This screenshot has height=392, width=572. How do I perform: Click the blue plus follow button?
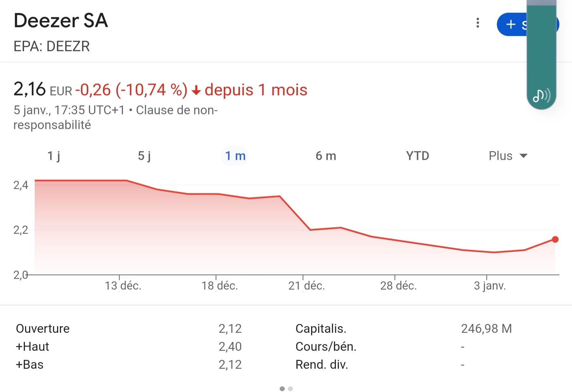[x=512, y=24]
